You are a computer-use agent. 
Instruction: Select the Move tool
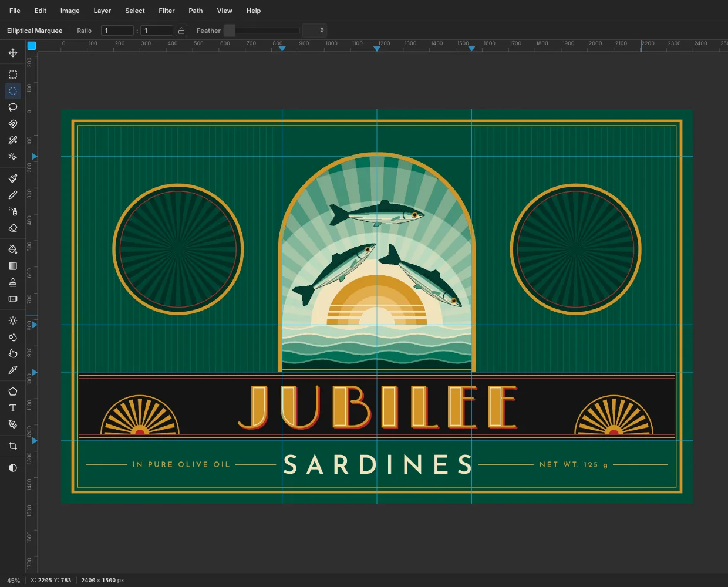[x=13, y=53]
